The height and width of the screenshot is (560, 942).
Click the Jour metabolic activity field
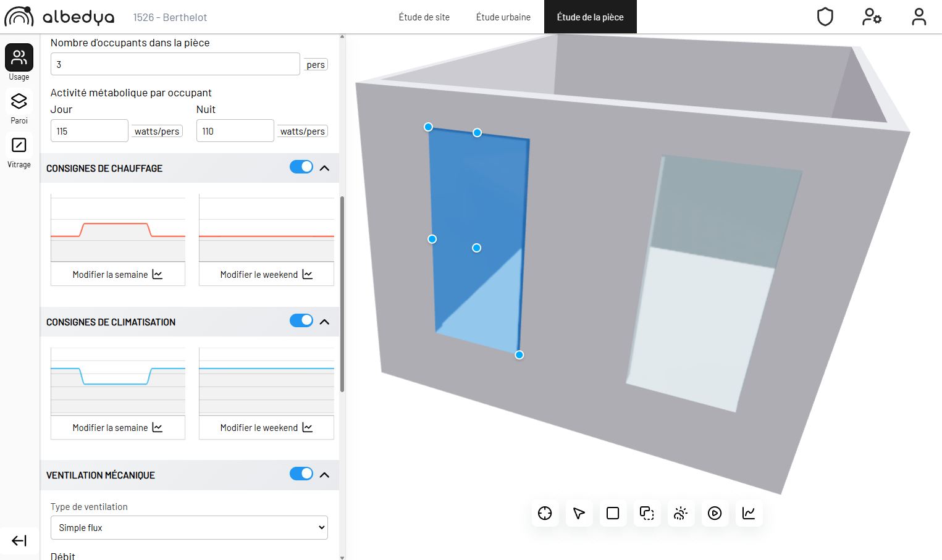90,131
